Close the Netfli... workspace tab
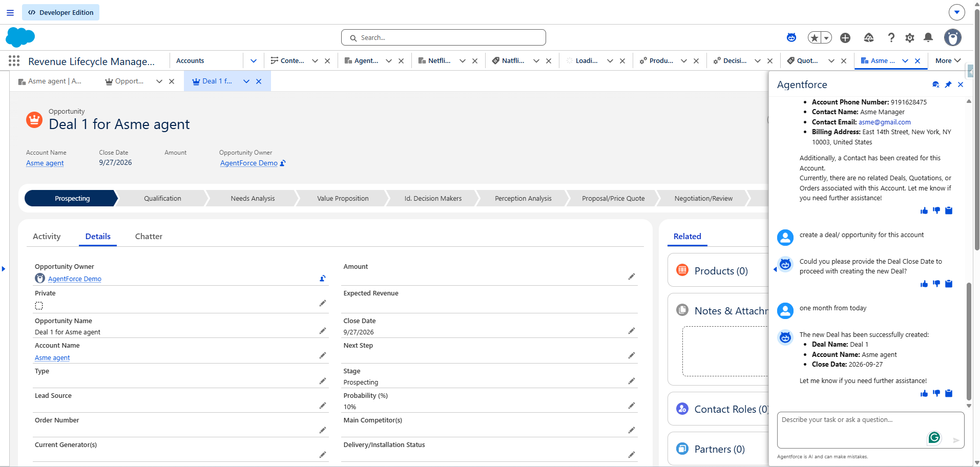 point(475,61)
